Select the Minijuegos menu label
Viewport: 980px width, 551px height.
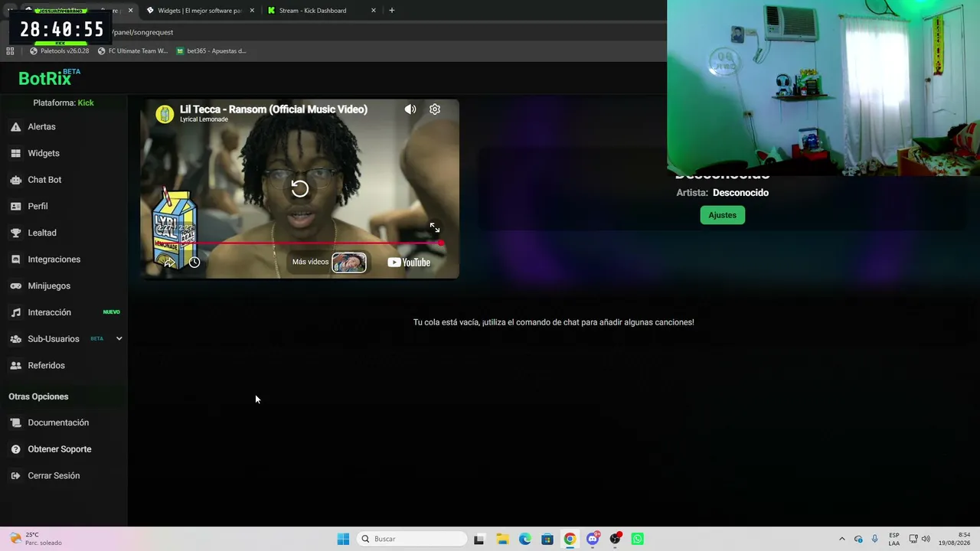point(49,286)
